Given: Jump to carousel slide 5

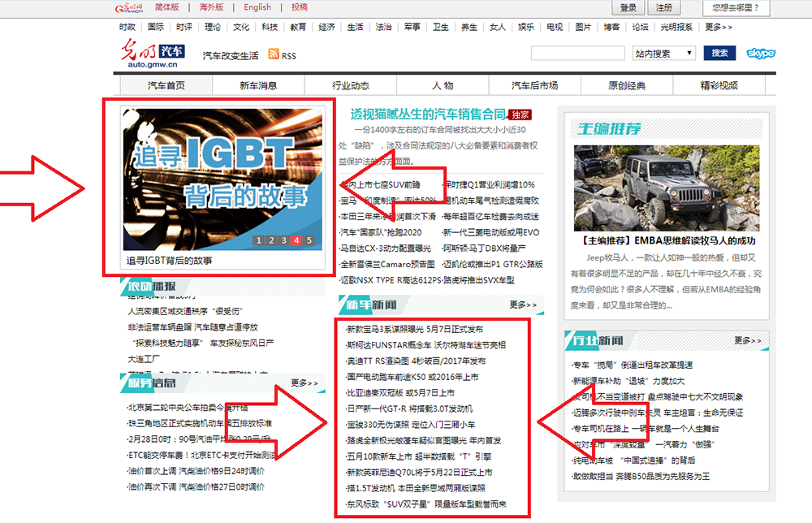Looking at the screenshot, I should point(309,240).
